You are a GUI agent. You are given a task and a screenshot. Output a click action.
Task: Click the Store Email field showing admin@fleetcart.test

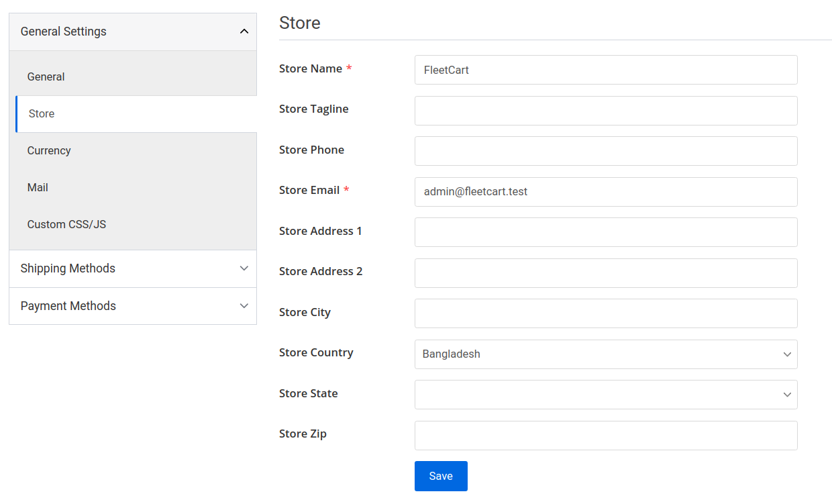(x=604, y=192)
